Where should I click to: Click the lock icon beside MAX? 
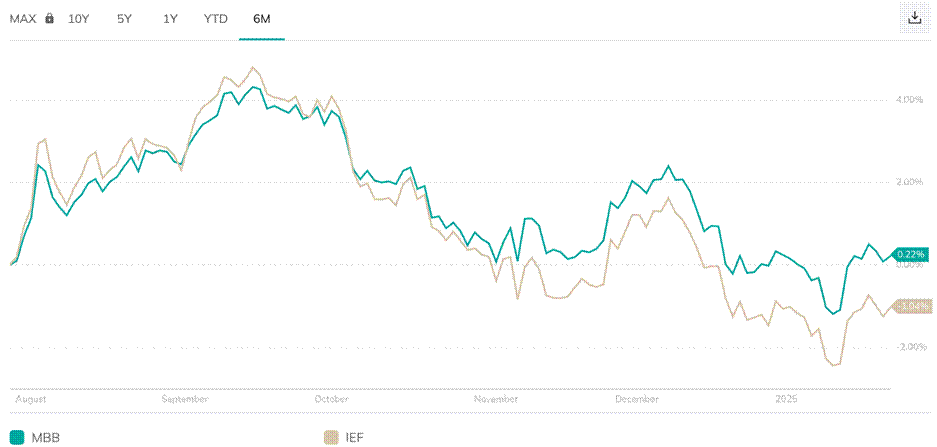[49, 19]
